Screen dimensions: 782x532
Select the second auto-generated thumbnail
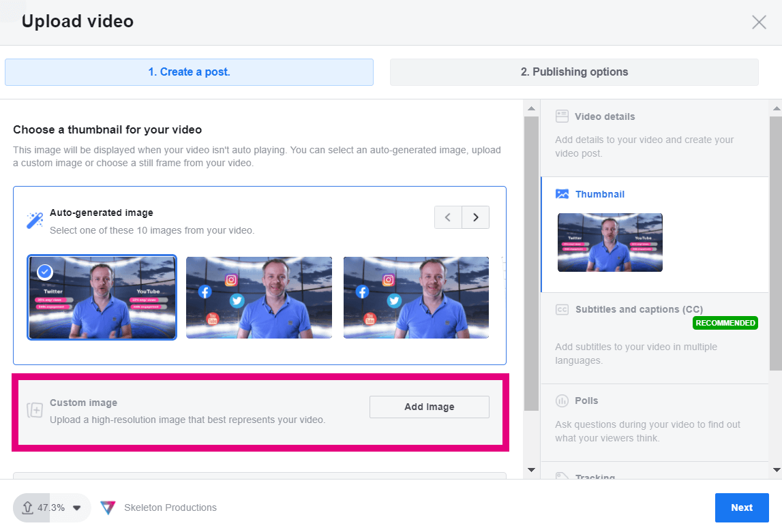point(258,298)
